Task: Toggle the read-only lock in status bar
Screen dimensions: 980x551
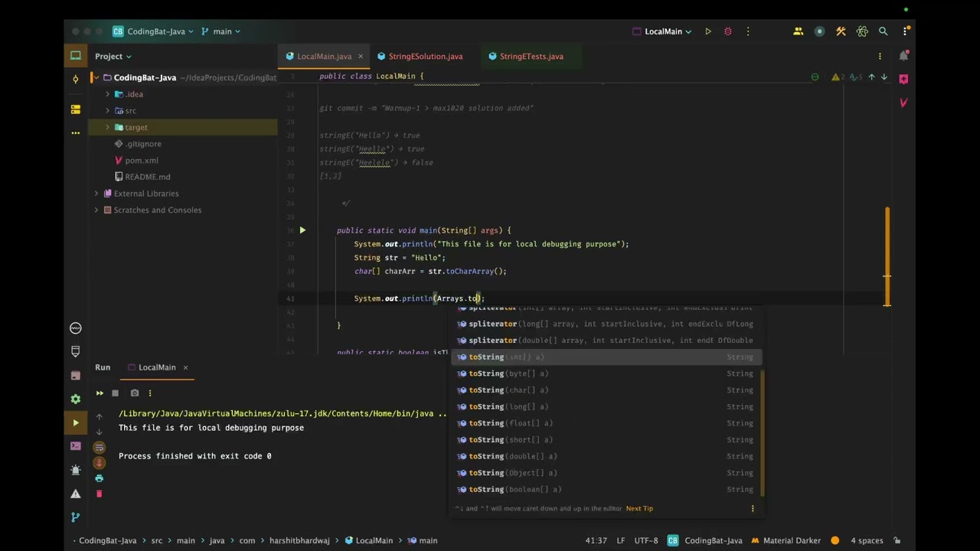Action: 897,540
